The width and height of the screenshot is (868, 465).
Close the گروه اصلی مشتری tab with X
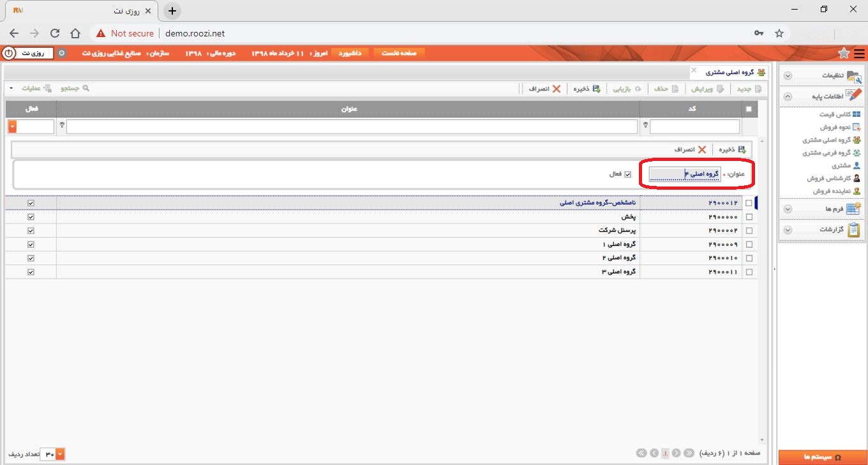click(694, 70)
